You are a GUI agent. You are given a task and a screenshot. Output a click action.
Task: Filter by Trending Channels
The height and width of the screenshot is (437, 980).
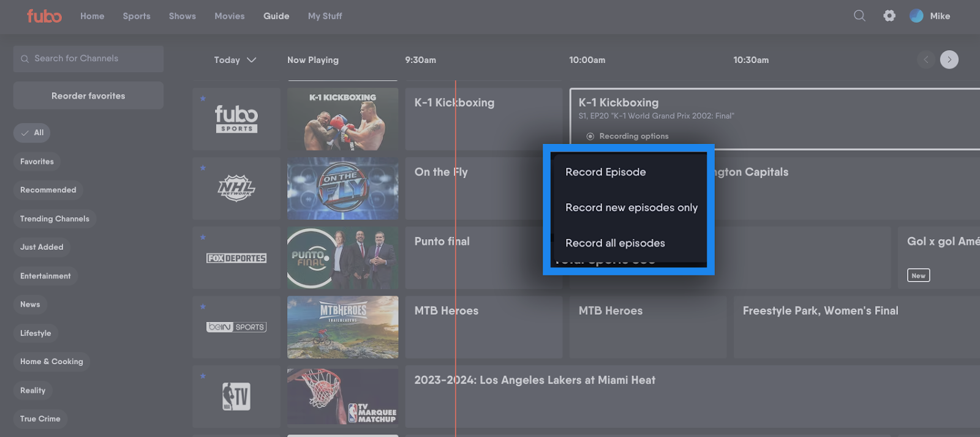tap(55, 219)
